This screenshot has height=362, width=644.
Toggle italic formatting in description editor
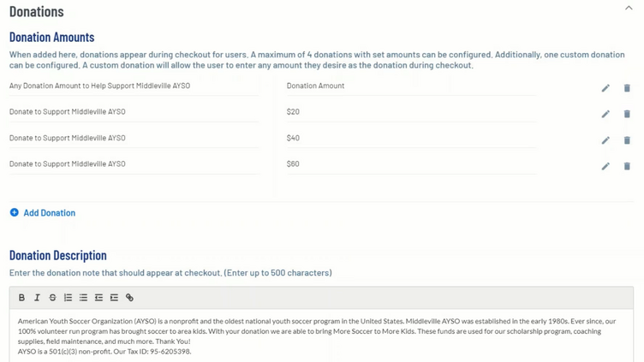tap(37, 298)
